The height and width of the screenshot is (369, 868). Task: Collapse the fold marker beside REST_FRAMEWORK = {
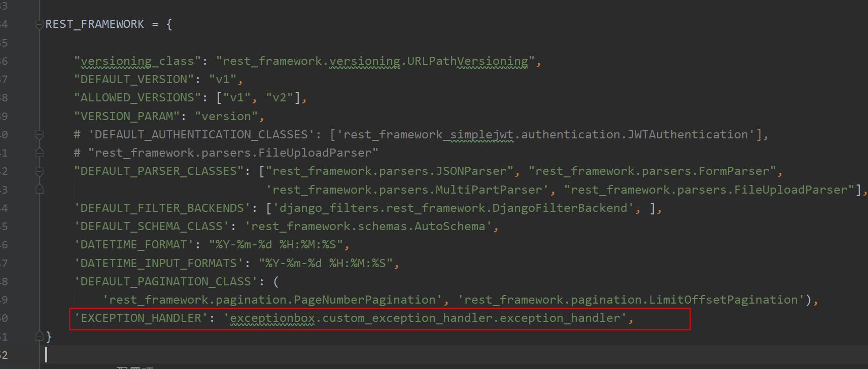(x=40, y=24)
